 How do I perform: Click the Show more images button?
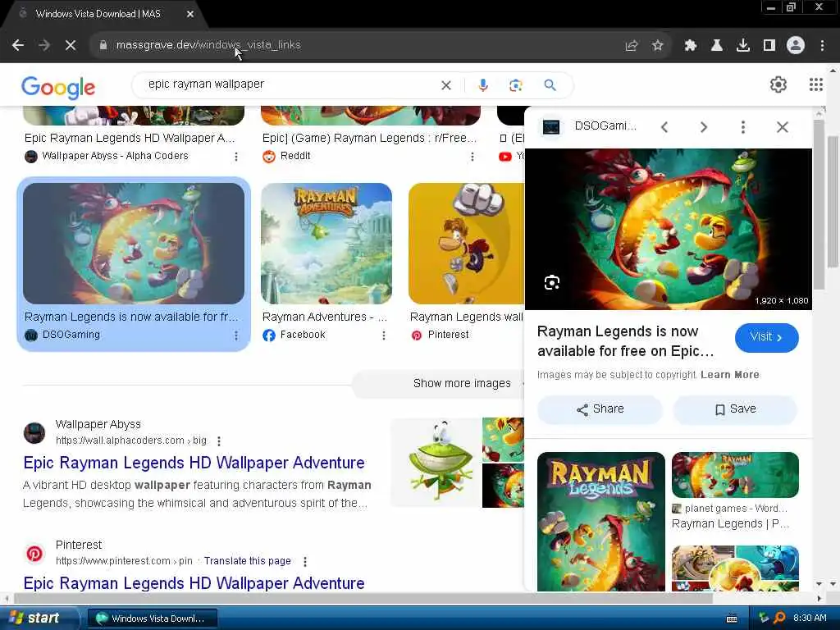click(x=440, y=384)
